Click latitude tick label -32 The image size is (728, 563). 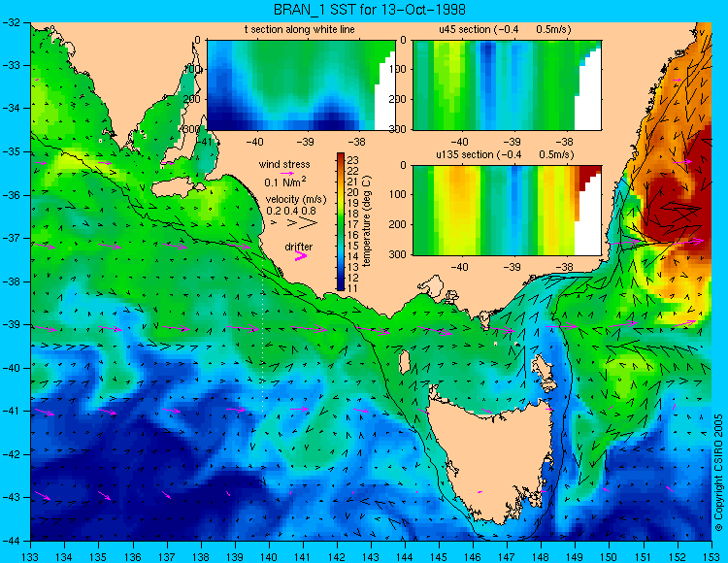click(x=12, y=22)
